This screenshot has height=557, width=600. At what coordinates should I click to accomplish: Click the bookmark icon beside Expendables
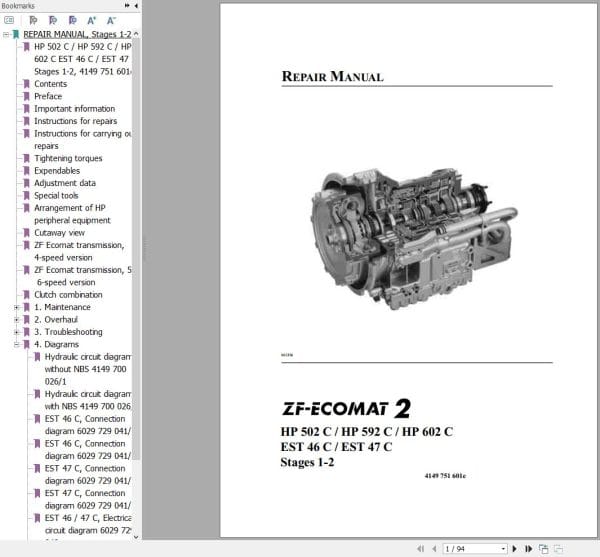pos(26,171)
